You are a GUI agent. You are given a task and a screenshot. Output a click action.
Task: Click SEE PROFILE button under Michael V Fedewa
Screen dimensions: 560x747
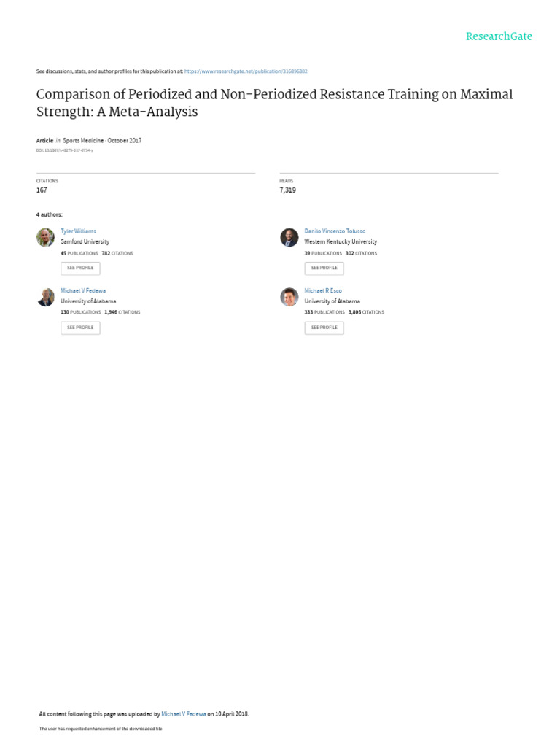pyautogui.click(x=80, y=328)
